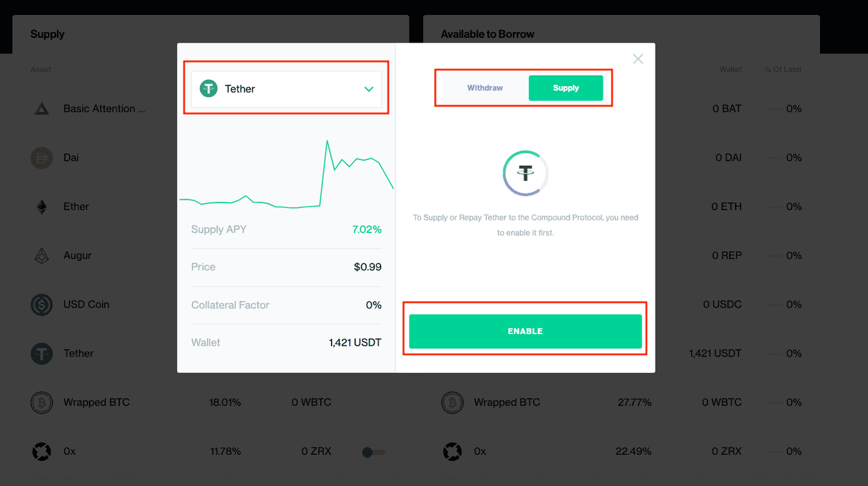Image resolution: width=868 pixels, height=486 pixels.
Task: Open the Tether asset dropdown
Action: 285,89
